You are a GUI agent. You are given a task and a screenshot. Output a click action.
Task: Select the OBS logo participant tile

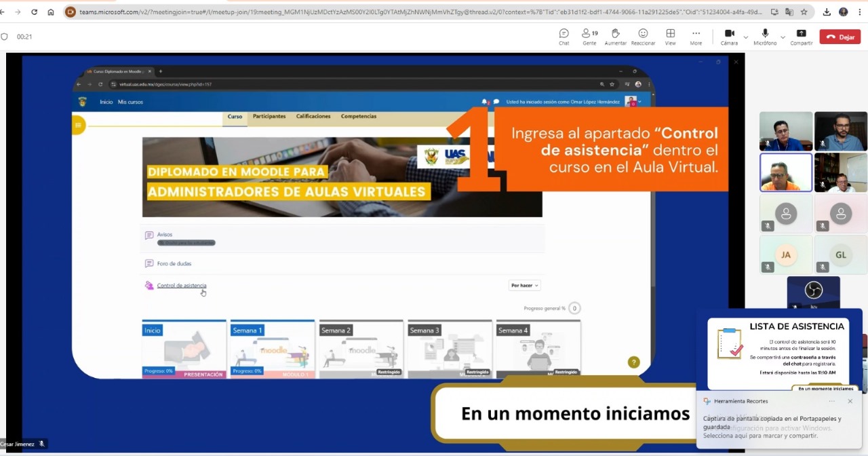(813, 292)
